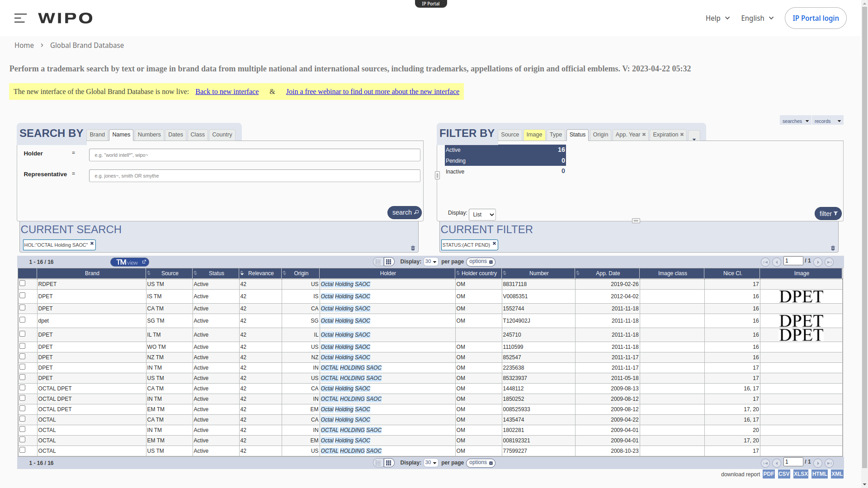Select checkbox for OCTAL US TM row
The height and width of the screenshot is (488, 868).
point(22,450)
